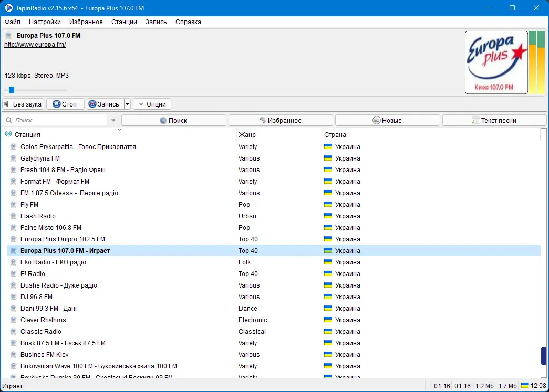Click the station icon next to Fly FM
The height and width of the screenshot is (392, 549).
pos(13,204)
